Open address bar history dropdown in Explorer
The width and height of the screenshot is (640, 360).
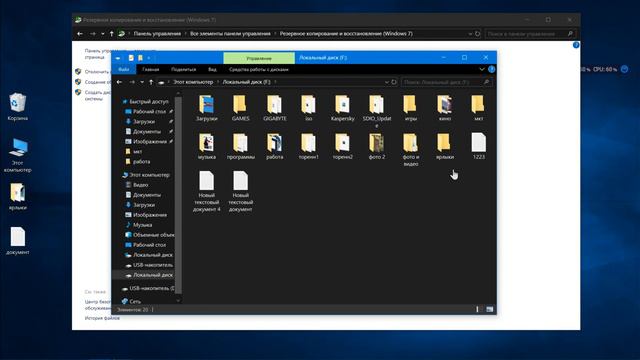pos(387,82)
